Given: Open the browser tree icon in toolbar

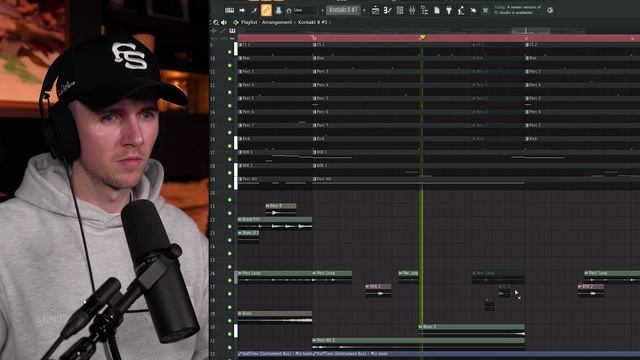Looking at the screenshot, I should point(424,10).
